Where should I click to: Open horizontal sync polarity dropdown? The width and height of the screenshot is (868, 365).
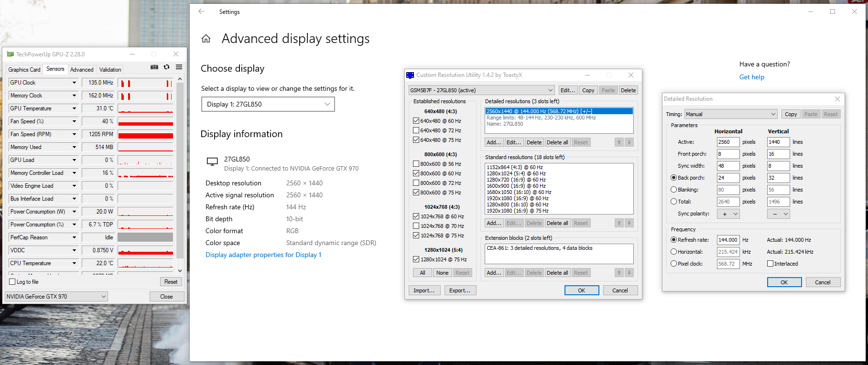(728, 214)
